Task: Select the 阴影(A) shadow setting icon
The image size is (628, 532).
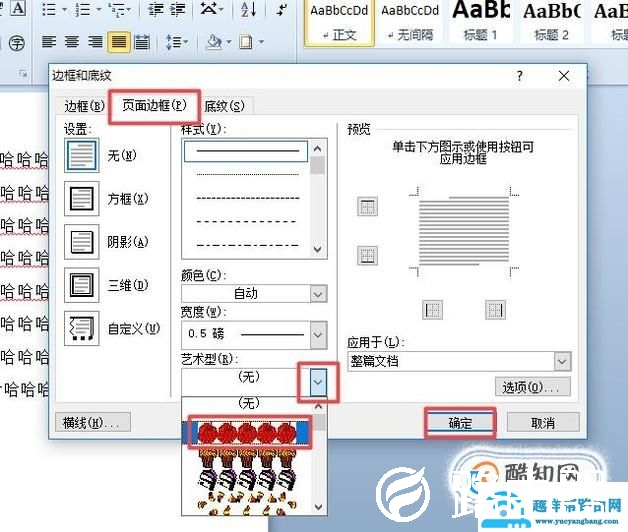Action: [x=82, y=242]
